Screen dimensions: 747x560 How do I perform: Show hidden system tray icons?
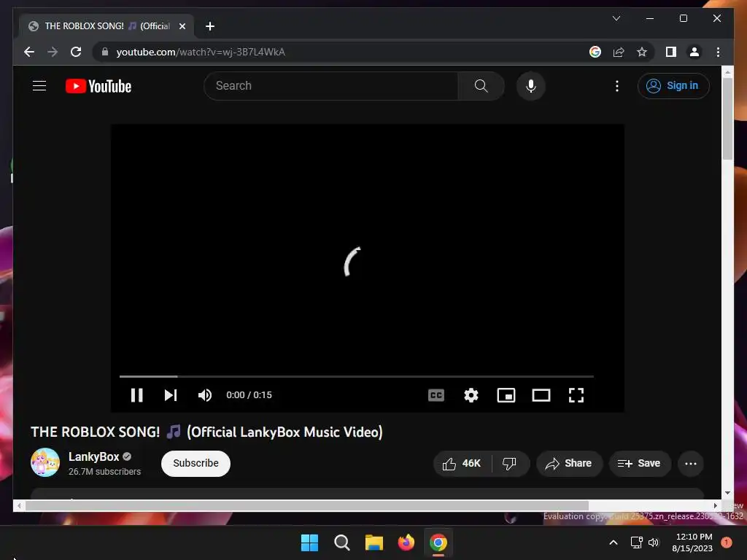click(614, 542)
